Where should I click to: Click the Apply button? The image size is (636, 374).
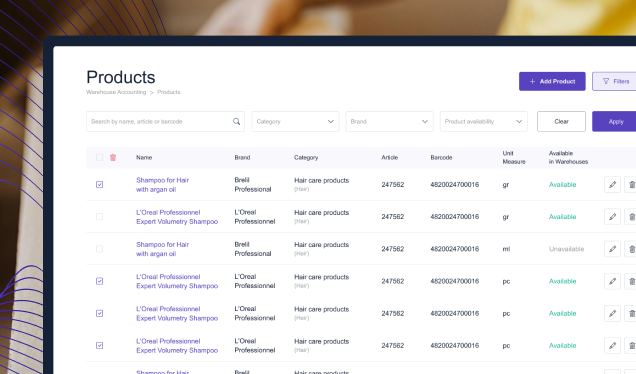coord(614,121)
